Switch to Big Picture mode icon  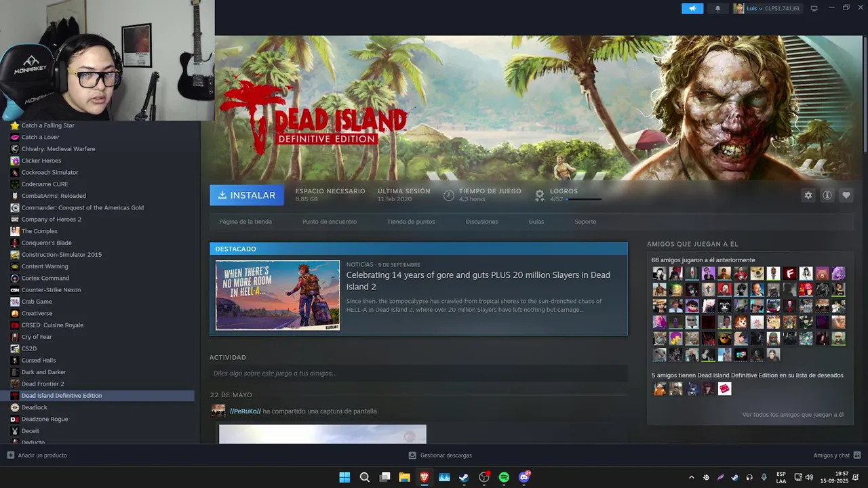(x=814, y=8)
